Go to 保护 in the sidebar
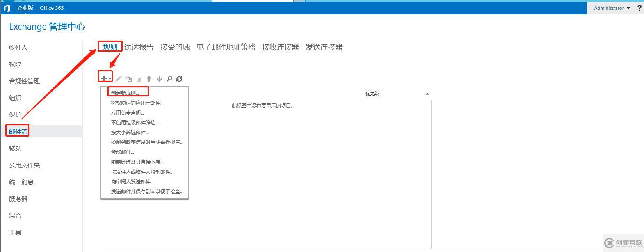 [x=15, y=115]
